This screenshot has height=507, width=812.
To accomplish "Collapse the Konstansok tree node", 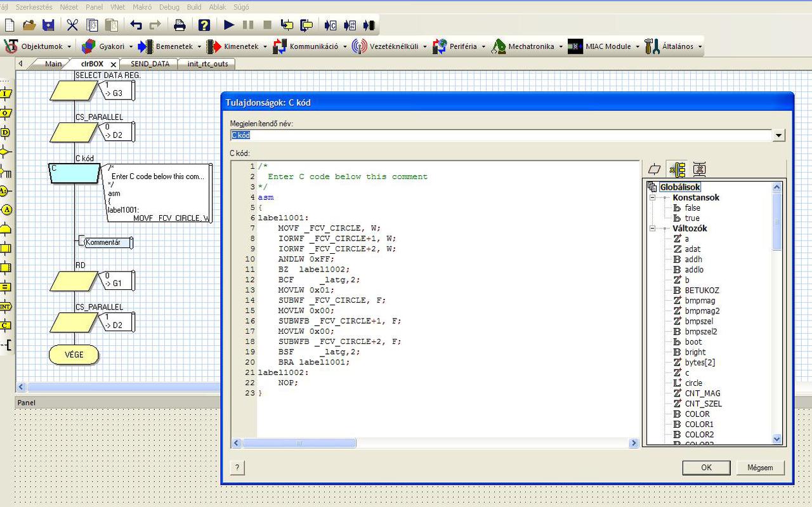I will pyautogui.click(x=652, y=198).
